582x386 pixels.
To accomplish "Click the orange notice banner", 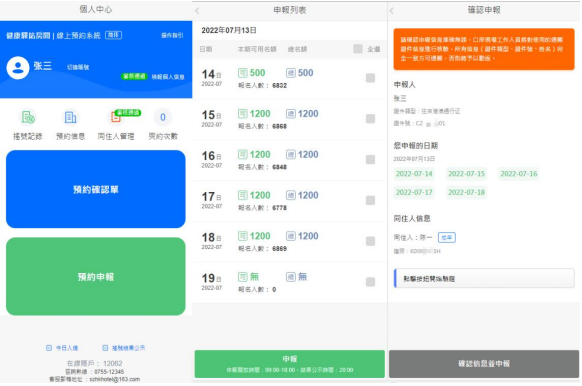I will (x=484, y=49).
